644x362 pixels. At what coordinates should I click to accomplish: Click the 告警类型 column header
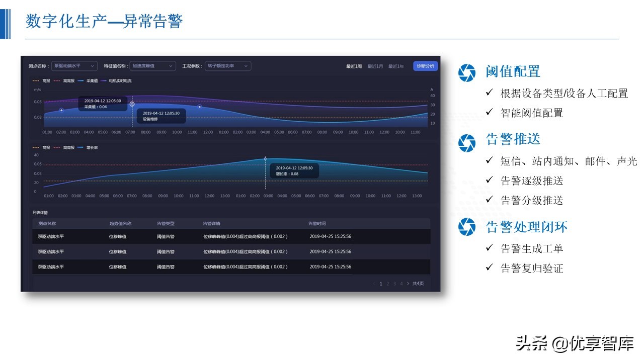click(166, 223)
